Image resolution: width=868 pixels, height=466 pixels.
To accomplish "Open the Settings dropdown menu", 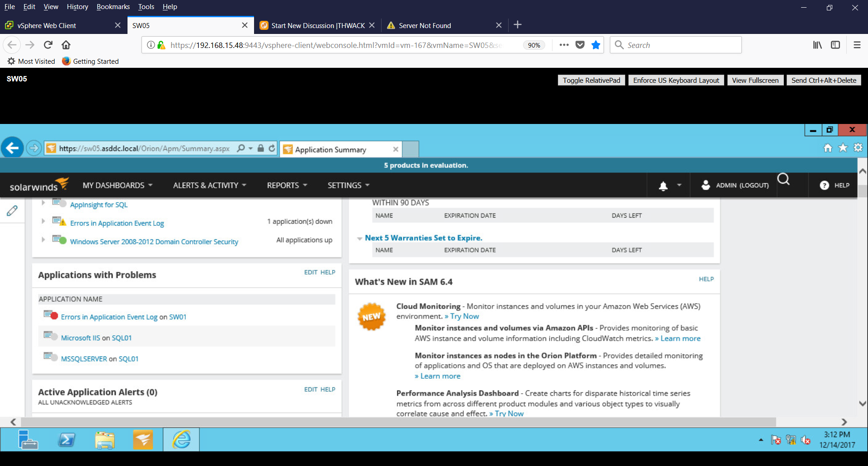I will (x=349, y=185).
